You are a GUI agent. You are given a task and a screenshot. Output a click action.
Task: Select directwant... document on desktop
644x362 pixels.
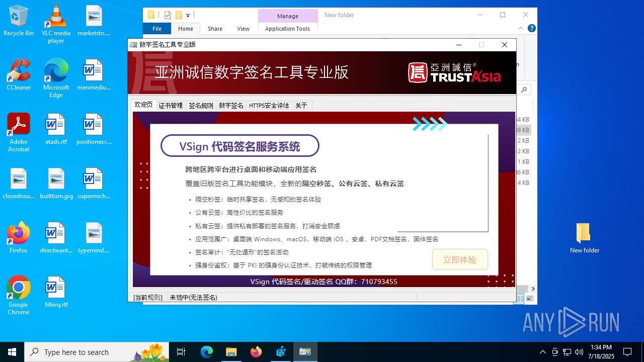coord(56,237)
